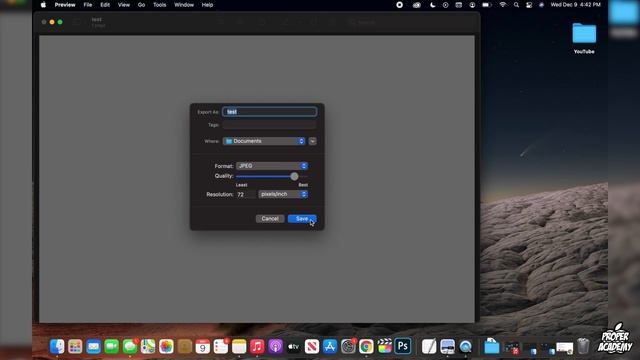Open the Edit menu
640x360 pixels.
coord(105,5)
